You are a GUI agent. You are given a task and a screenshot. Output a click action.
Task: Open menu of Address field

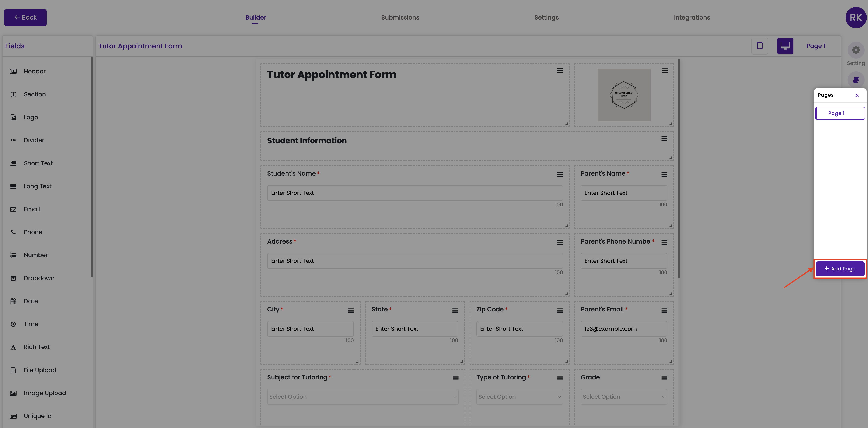560,242
